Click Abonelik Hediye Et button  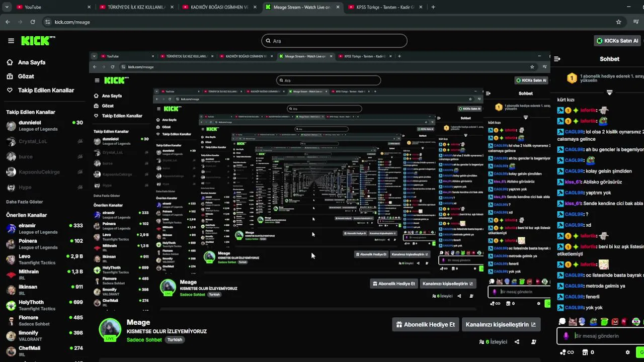coord(426,324)
